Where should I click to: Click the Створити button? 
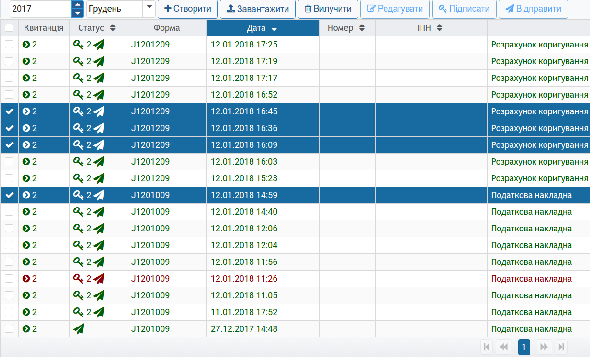[188, 9]
